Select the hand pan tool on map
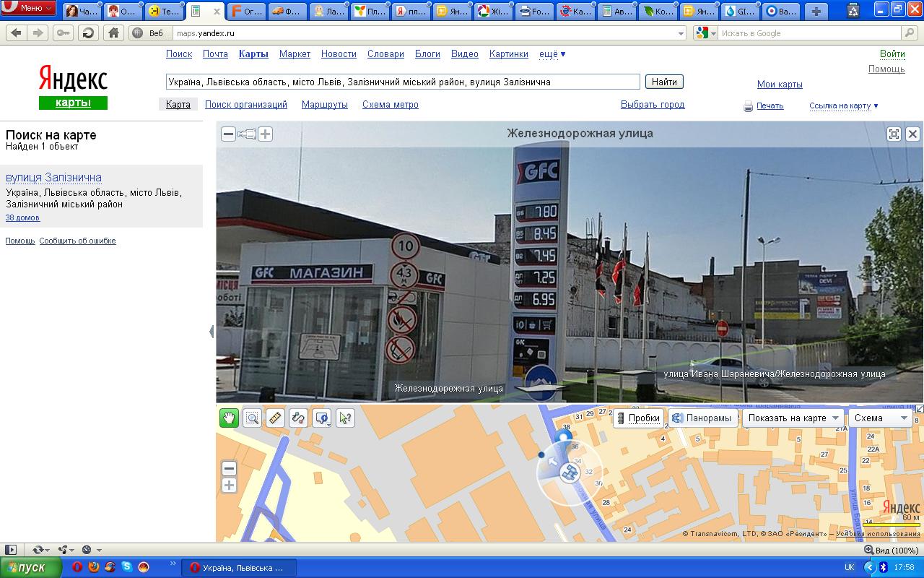This screenshot has width=924, height=578. (x=229, y=418)
